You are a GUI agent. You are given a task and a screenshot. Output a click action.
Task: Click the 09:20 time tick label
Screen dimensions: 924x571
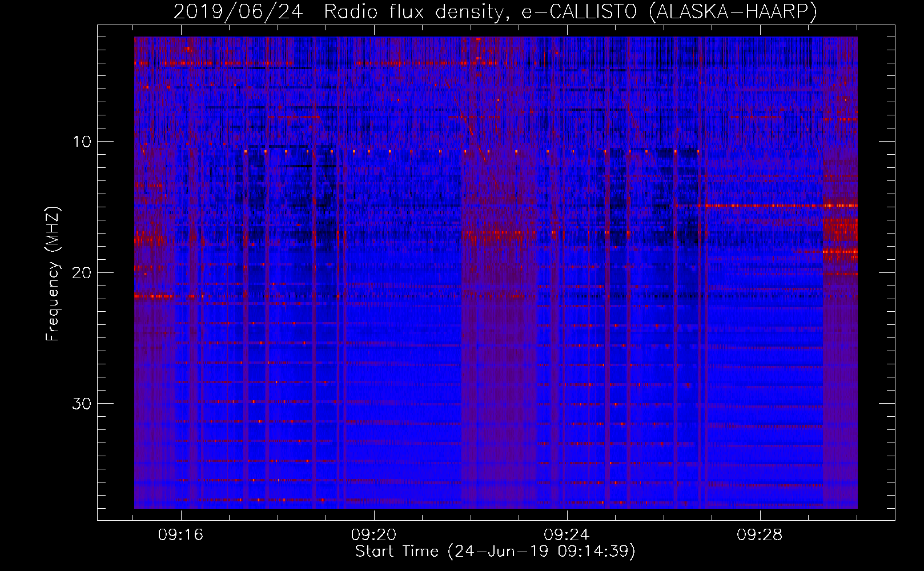click(374, 535)
